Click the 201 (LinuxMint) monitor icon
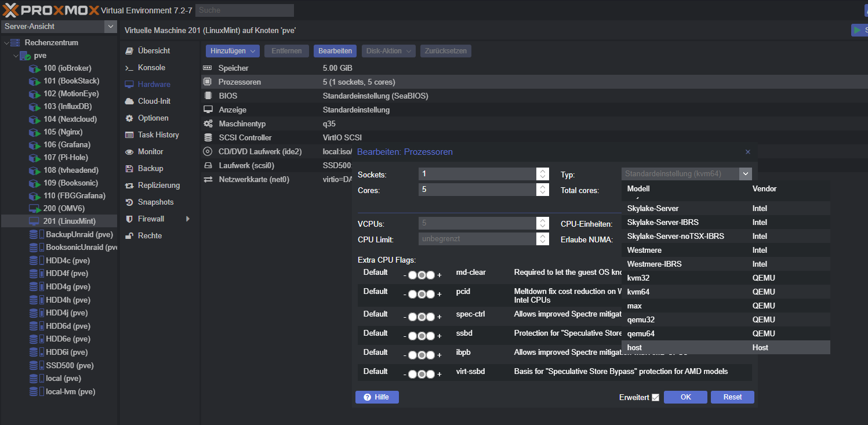868x425 pixels. (x=34, y=221)
